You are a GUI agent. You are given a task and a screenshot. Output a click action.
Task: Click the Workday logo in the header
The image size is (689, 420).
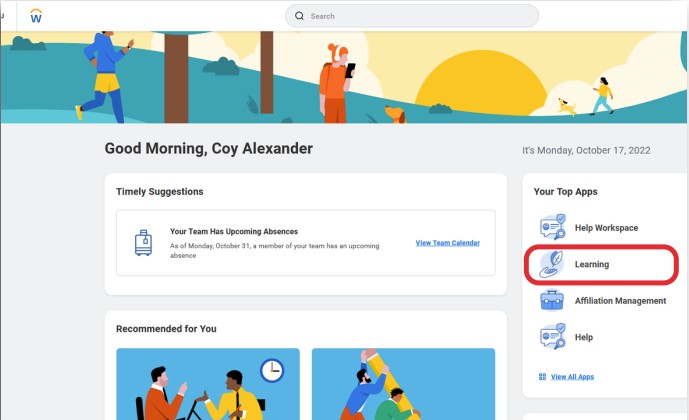[36, 16]
